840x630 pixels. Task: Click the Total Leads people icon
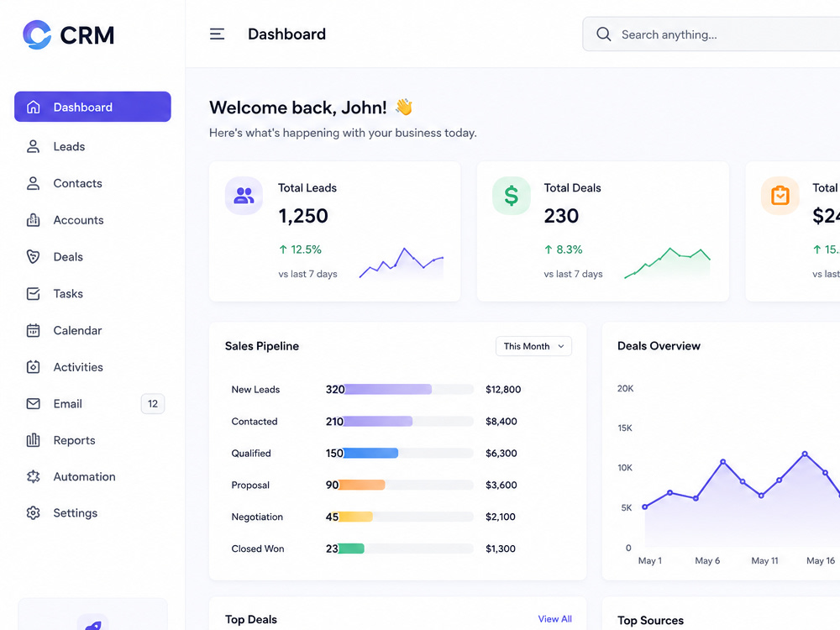pyautogui.click(x=244, y=196)
